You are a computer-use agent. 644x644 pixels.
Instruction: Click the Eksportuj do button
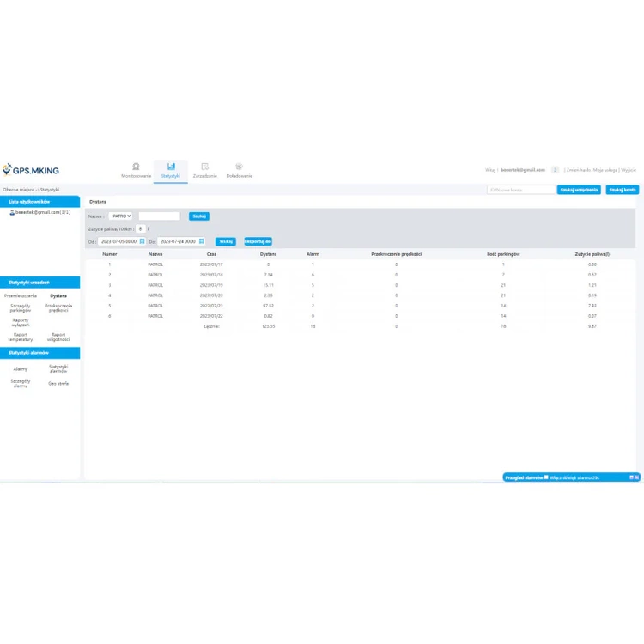[258, 241]
